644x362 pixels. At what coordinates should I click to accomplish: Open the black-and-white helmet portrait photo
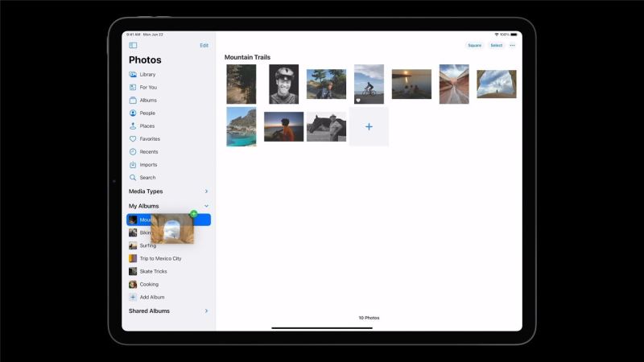(283, 84)
